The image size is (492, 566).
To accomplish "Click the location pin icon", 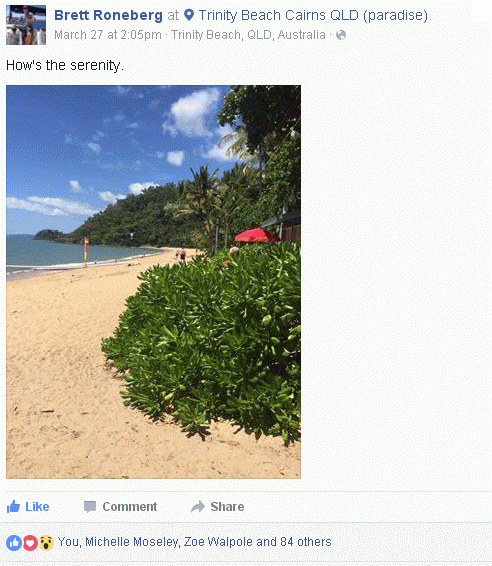I will (189, 15).
